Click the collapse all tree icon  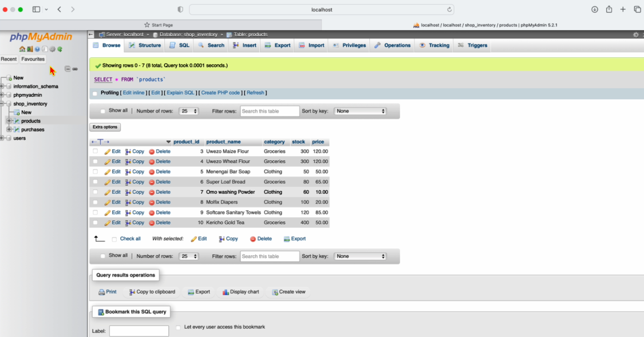click(x=68, y=69)
